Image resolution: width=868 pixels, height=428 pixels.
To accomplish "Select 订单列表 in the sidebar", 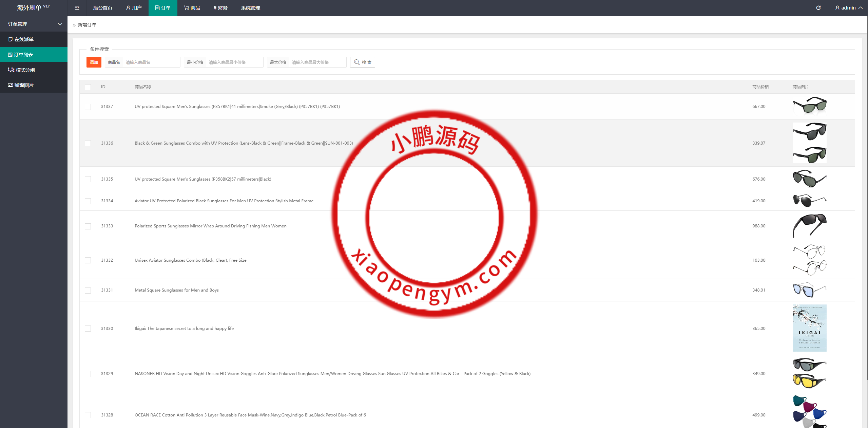I will tap(23, 55).
